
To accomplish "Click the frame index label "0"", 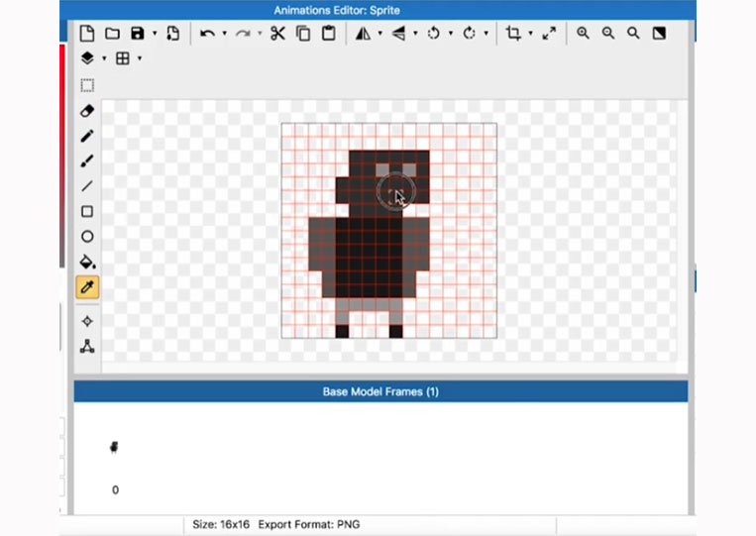I will (x=115, y=489).
